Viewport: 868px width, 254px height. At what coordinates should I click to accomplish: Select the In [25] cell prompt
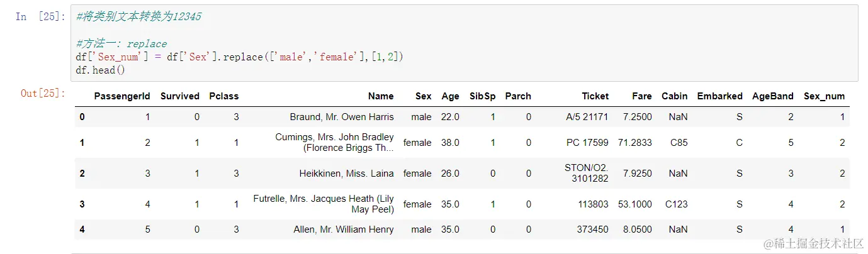[x=41, y=17]
